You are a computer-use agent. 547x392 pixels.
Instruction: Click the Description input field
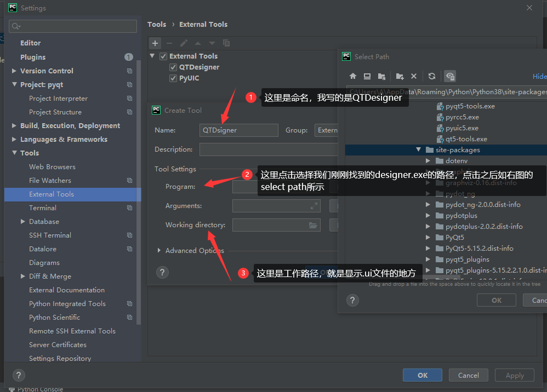pyautogui.click(x=269, y=149)
